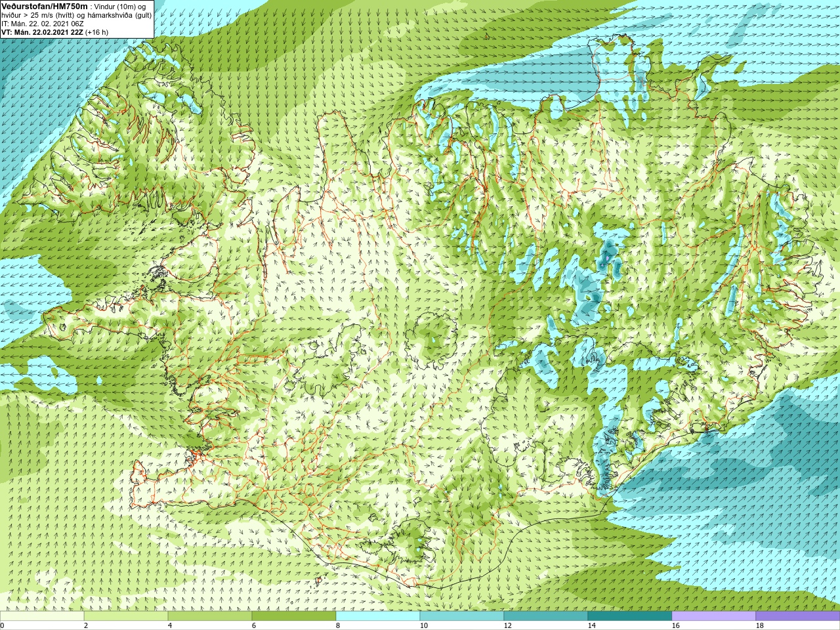Select the teal 12–14 m/s scale swatch

click(546, 616)
